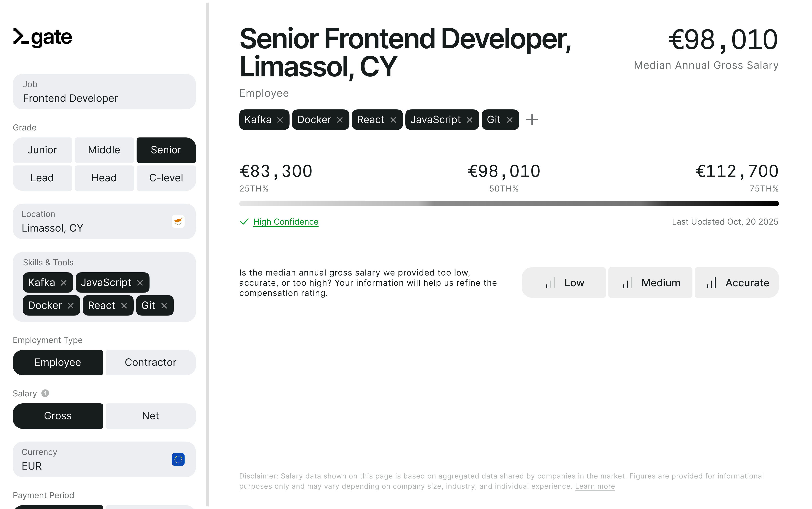Choose the C-level grade

click(x=166, y=178)
